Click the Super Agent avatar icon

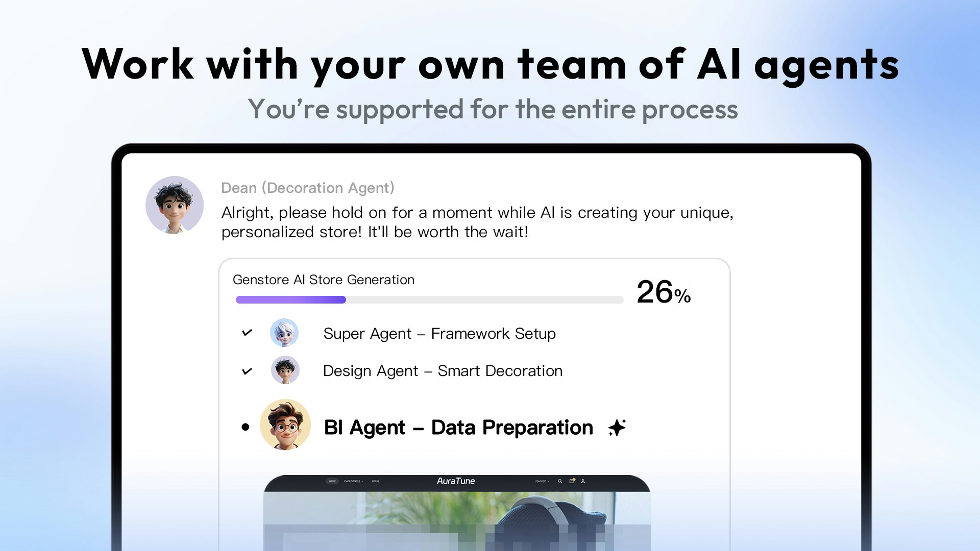tap(284, 333)
